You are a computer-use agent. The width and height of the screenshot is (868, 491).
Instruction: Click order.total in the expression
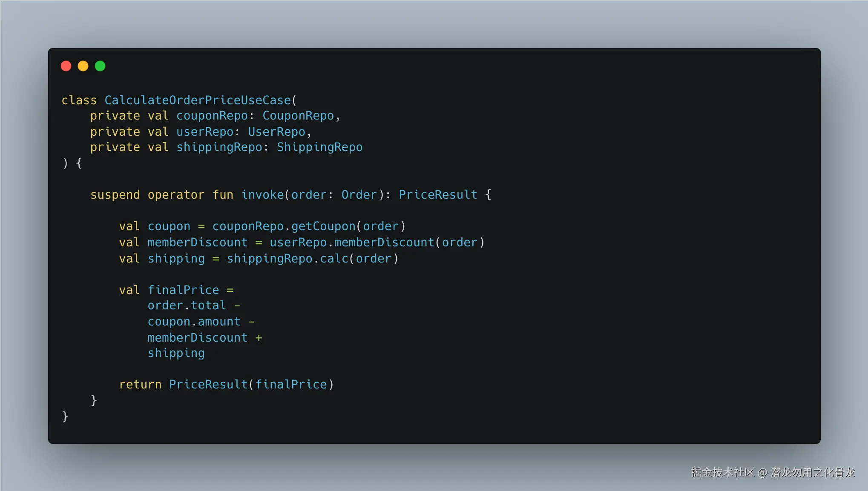[x=187, y=305]
